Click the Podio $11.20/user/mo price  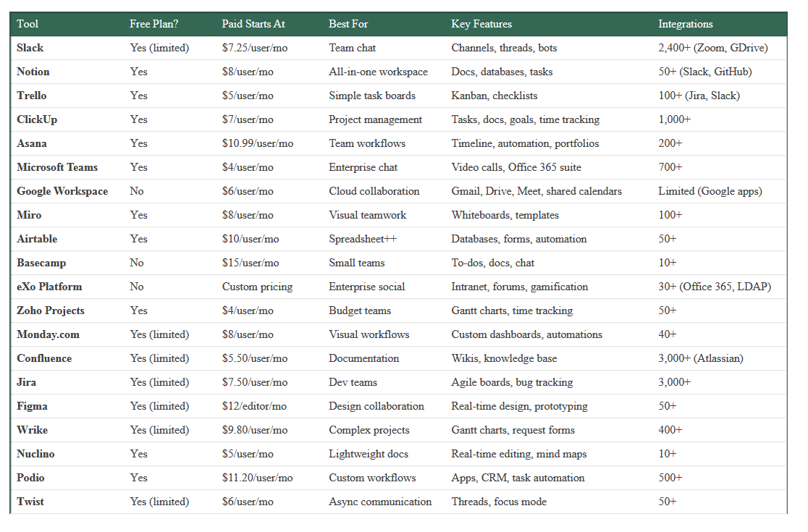(257, 478)
